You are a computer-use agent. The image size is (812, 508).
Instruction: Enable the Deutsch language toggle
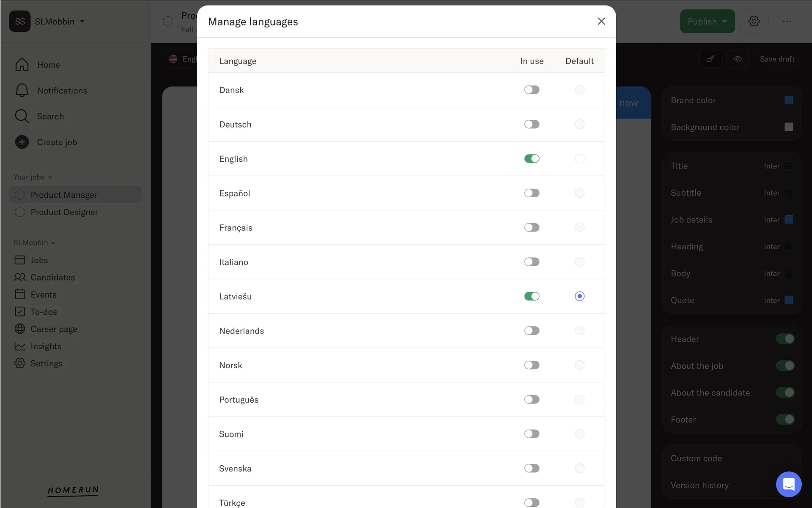532,124
